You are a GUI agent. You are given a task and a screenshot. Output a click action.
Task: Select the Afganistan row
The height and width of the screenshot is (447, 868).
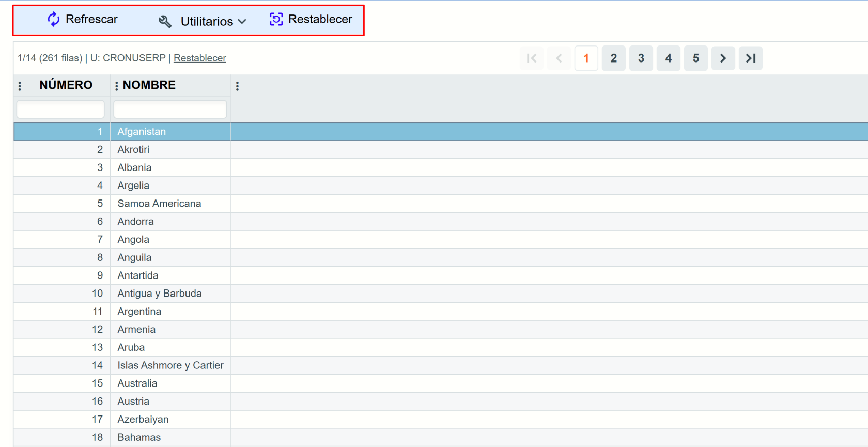[441, 131]
